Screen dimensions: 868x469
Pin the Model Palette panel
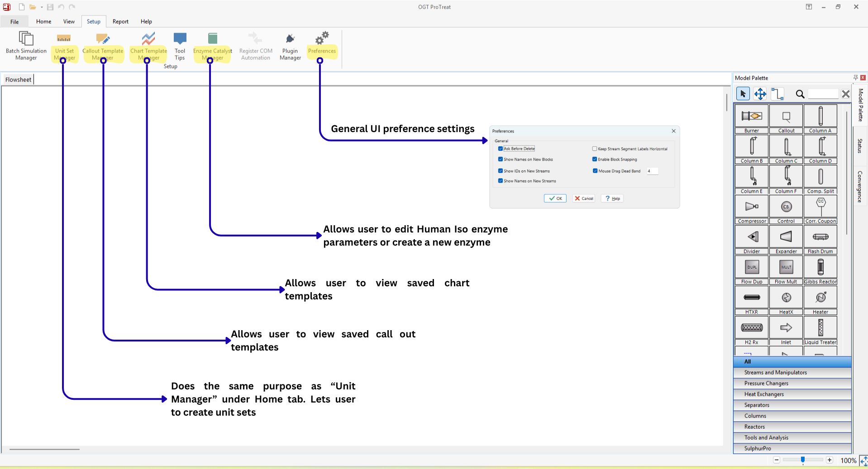[855, 78]
